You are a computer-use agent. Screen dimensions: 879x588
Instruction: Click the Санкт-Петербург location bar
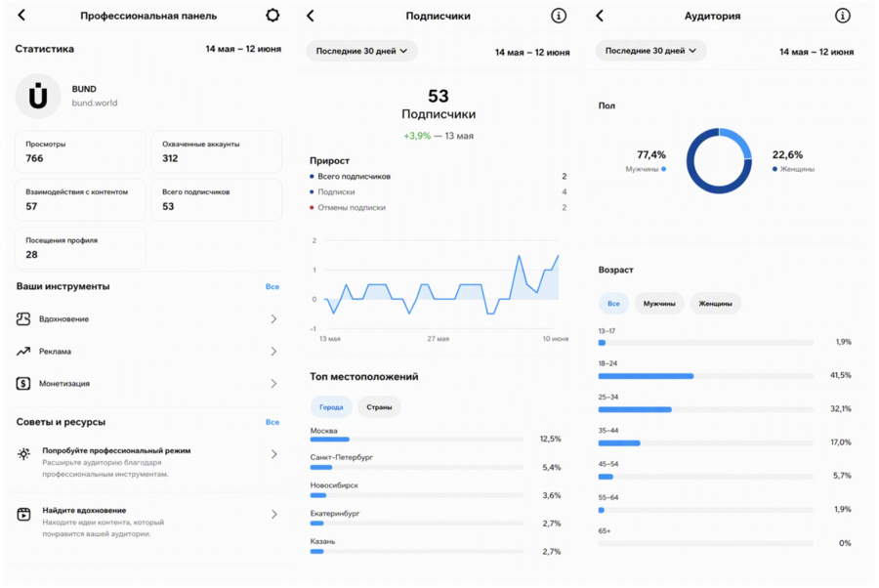click(x=416, y=468)
